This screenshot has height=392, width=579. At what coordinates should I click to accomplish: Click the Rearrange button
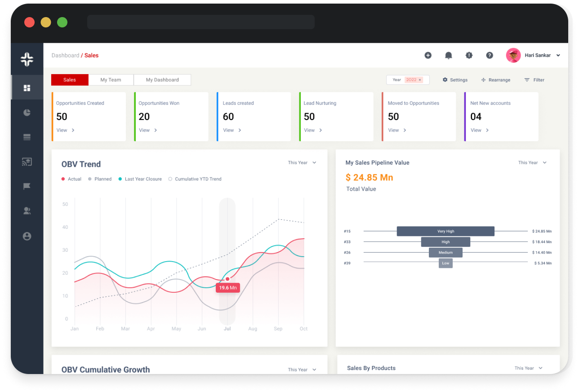(496, 80)
